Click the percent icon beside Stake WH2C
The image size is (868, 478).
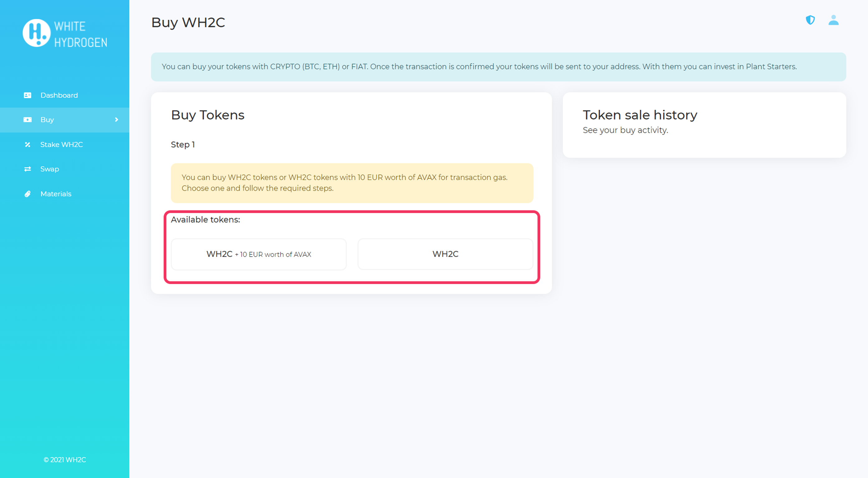(28, 144)
